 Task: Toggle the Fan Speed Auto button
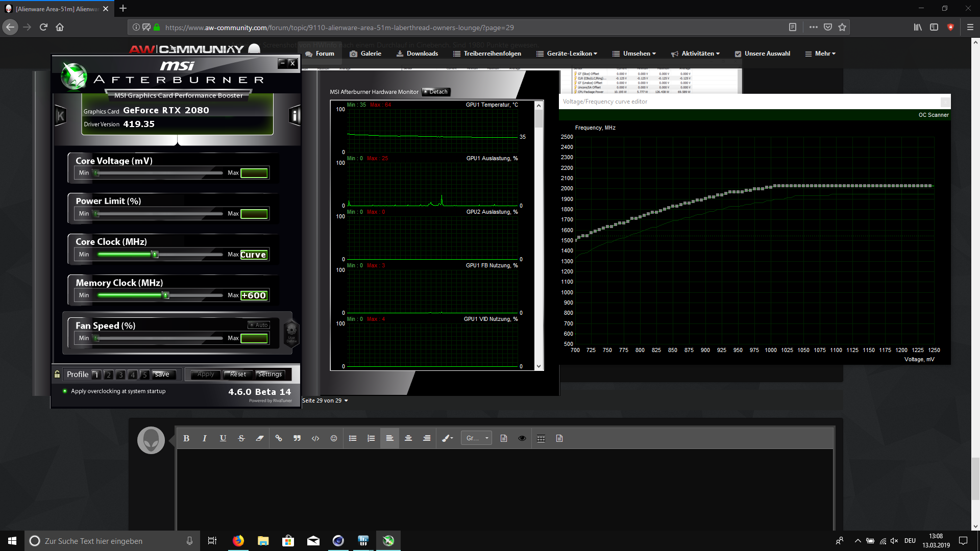pyautogui.click(x=259, y=325)
